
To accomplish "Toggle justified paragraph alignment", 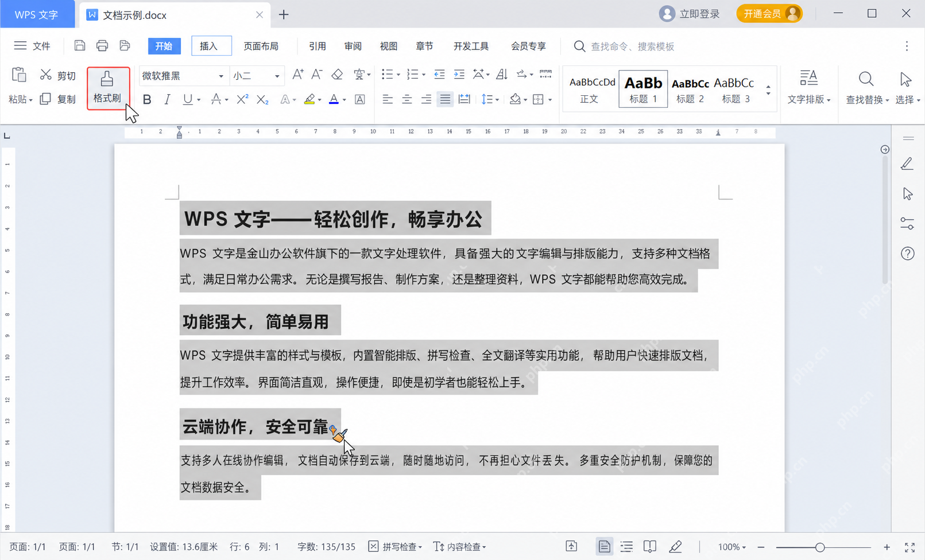I will click(x=445, y=99).
